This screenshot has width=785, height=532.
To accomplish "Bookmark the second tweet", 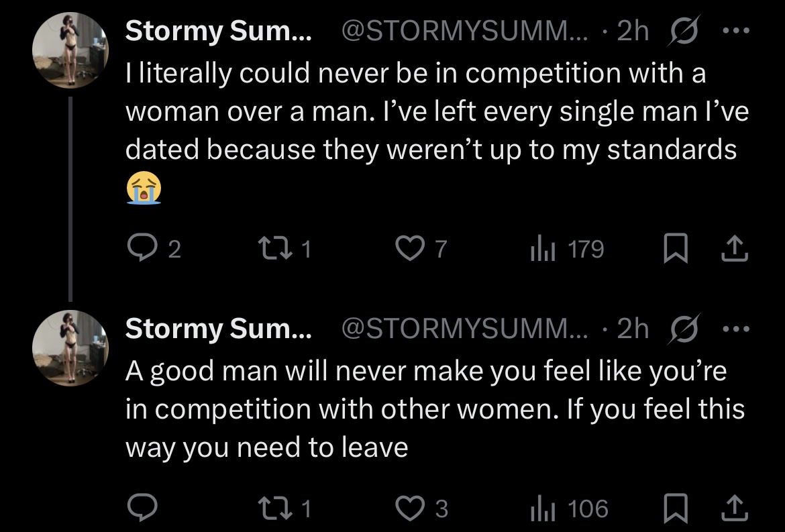I will coord(675,508).
